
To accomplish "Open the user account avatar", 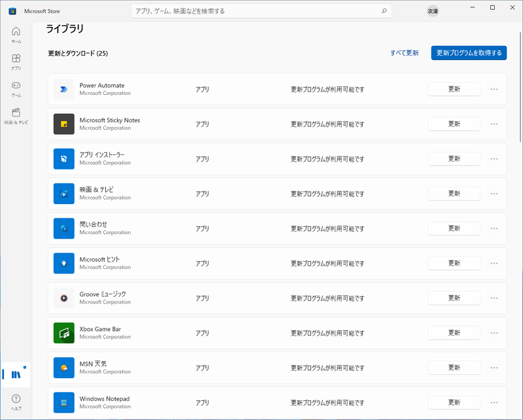I will [433, 11].
